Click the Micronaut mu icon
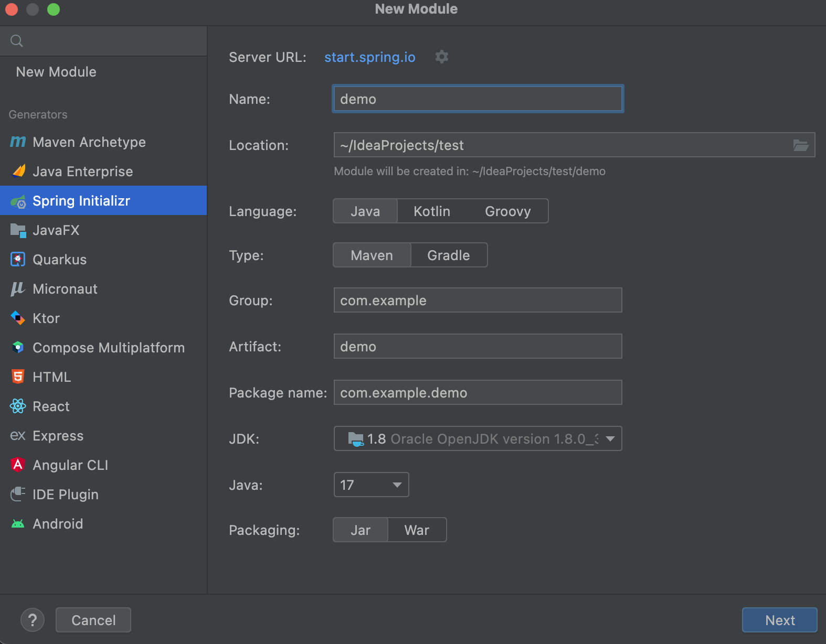 point(18,289)
